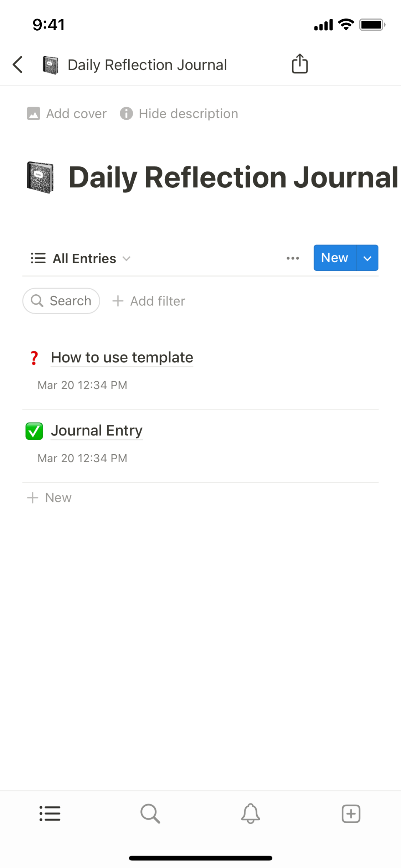Image resolution: width=401 pixels, height=868 pixels.
Task: Tap the + New row below entries
Action: (x=50, y=497)
